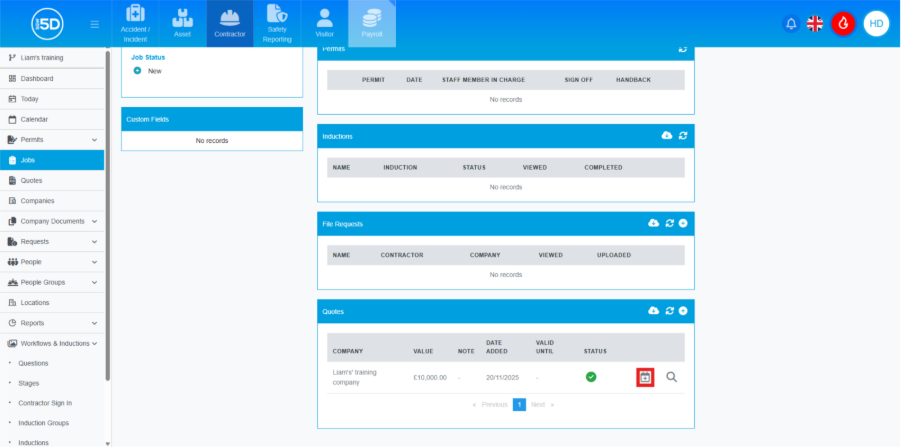Screen dimensions: 903x447
Task: Switch to the Payroll module tab
Action: point(372,24)
